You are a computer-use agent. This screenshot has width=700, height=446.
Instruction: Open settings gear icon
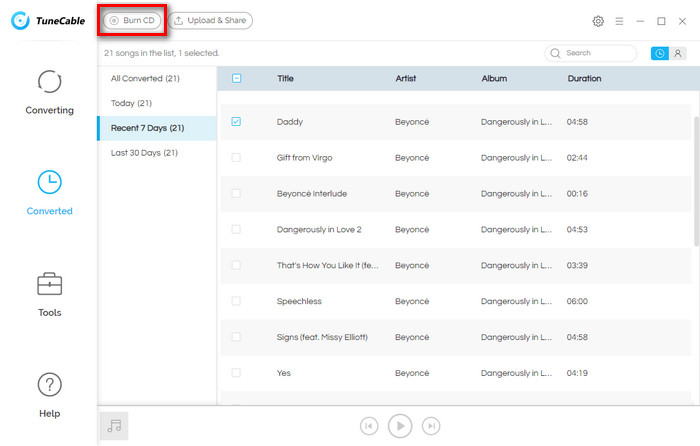598,21
